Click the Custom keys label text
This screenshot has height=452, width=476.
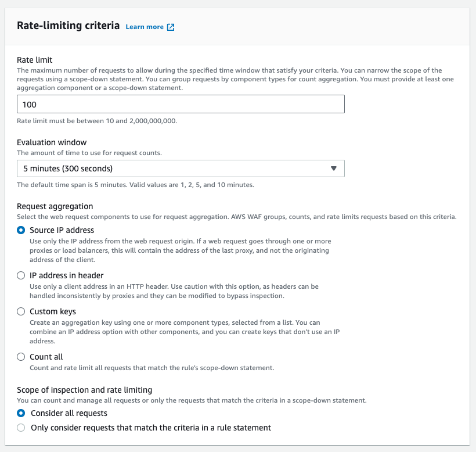53,311
